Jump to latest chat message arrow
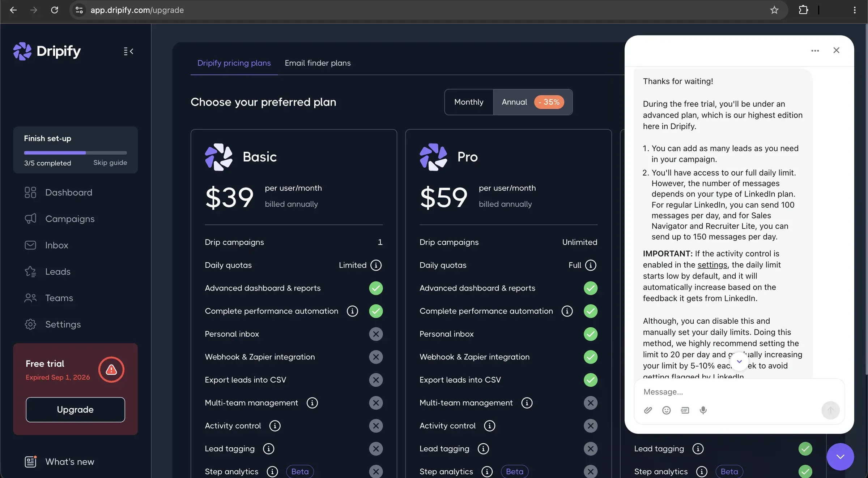868x478 pixels. pyautogui.click(x=739, y=362)
